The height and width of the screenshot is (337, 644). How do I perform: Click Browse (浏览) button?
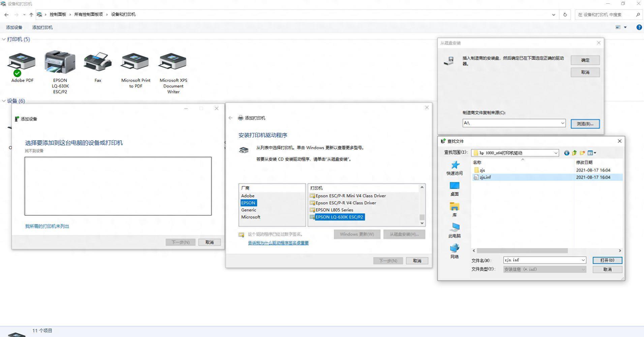point(585,124)
